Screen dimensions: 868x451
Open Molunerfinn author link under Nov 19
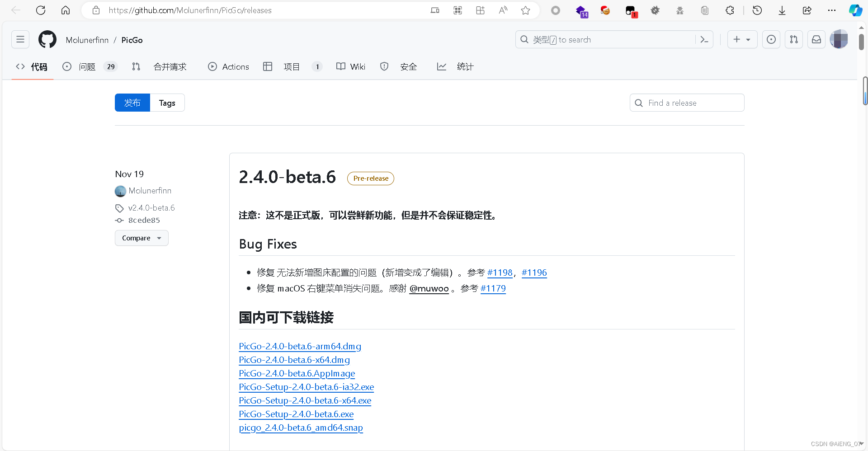point(150,191)
